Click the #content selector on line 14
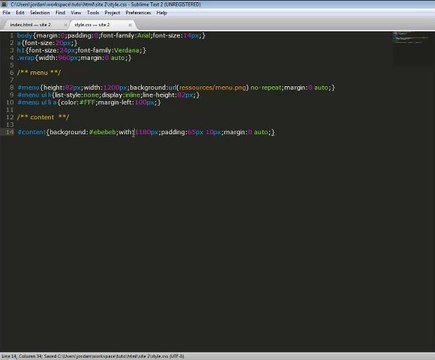 [x=31, y=132]
